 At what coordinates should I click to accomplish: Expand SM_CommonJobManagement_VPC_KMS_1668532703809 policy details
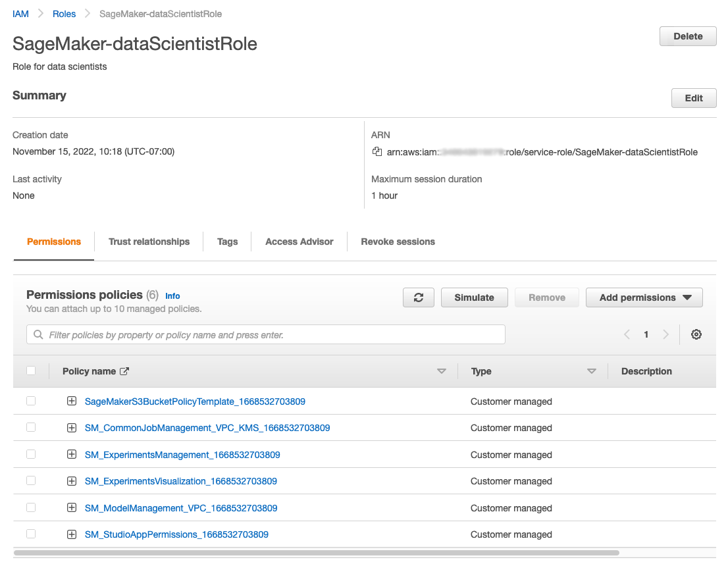(x=72, y=428)
